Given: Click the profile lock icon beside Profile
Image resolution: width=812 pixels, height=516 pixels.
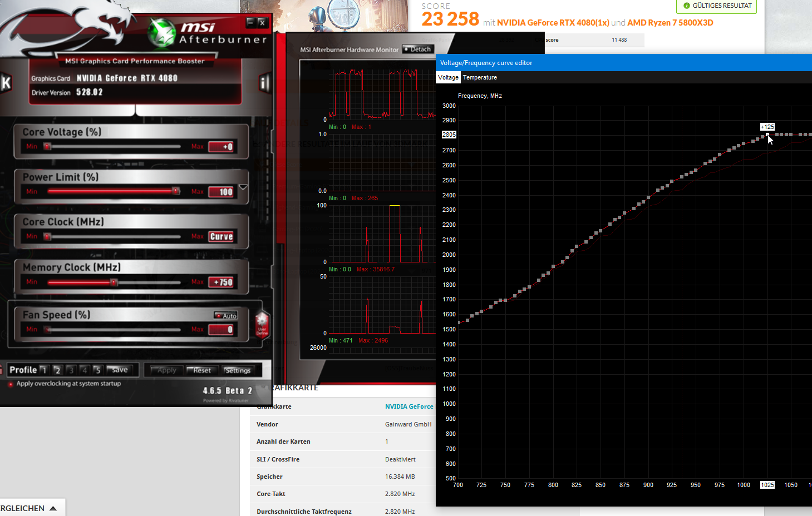Looking at the screenshot, I should tap(2, 370).
